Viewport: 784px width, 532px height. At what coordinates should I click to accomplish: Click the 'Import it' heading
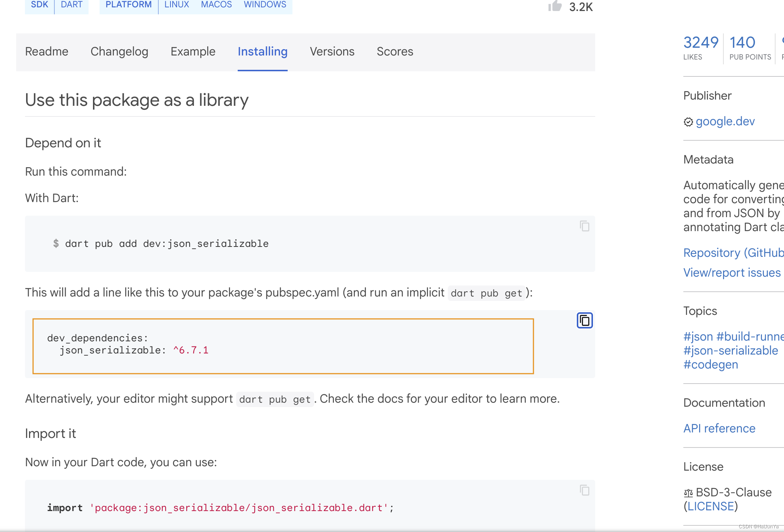click(50, 434)
